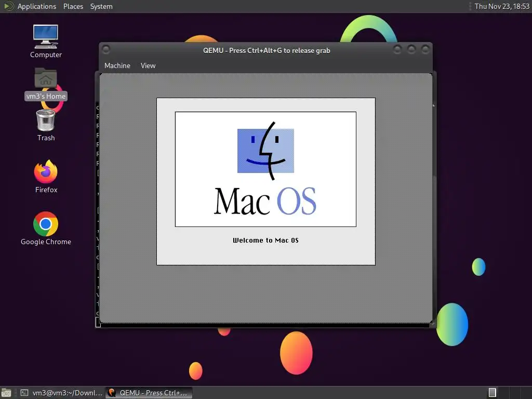The height and width of the screenshot is (399, 532).
Task: Click the QEMU window menu button at title bar left
Action: [106, 49]
